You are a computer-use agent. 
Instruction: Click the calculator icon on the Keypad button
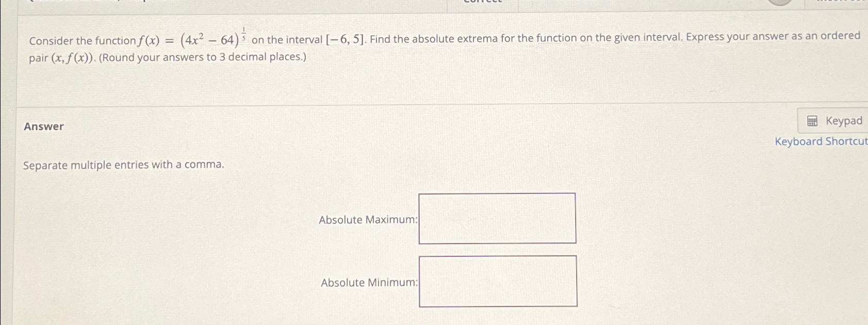813,121
